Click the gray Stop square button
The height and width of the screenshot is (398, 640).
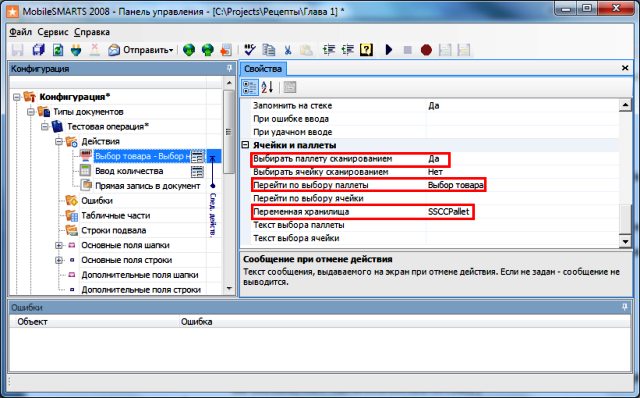click(x=407, y=50)
